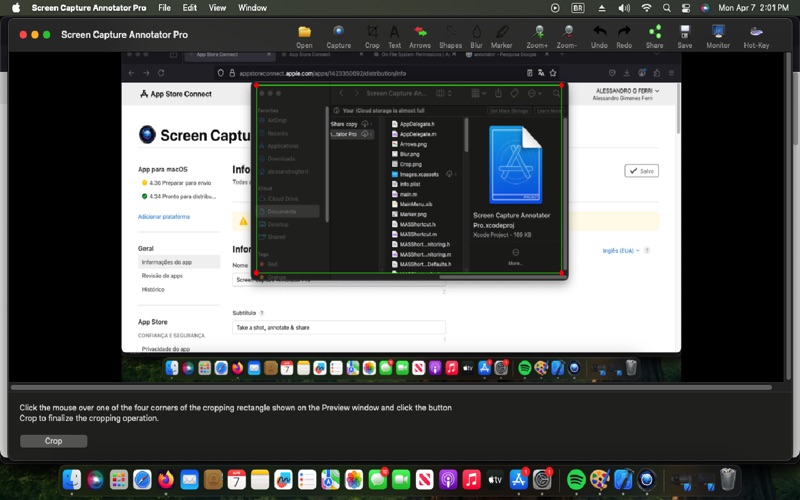Select the Shapes tool
Screen dimensions: 800x500
tap(451, 37)
